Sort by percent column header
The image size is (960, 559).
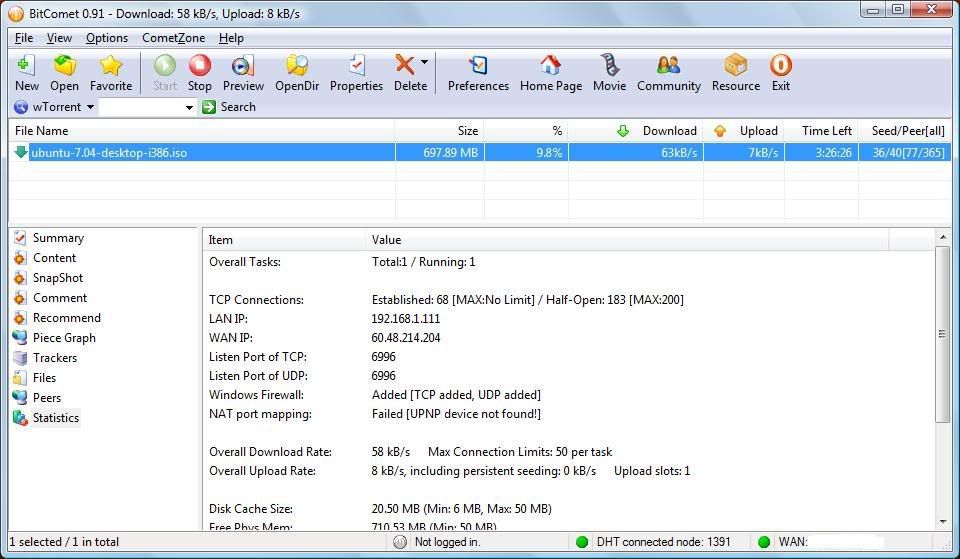point(527,131)
